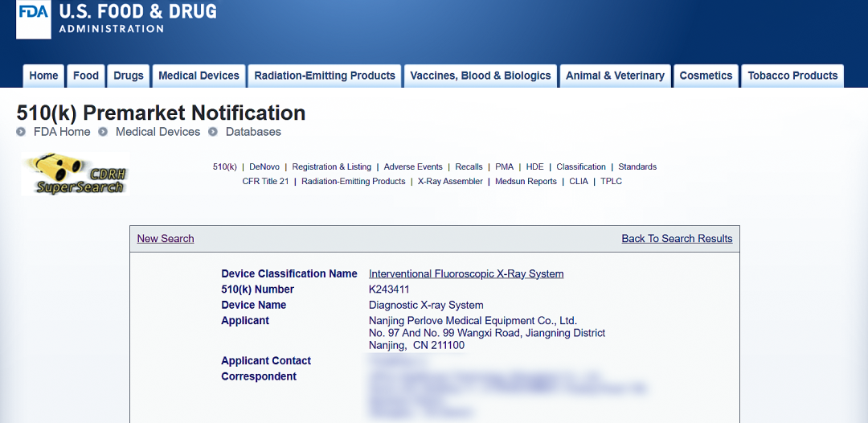The height and width of the screenshot is (423, 868).
Task: Select the Medical Devices navigation tab
Action: pos(199,76)
